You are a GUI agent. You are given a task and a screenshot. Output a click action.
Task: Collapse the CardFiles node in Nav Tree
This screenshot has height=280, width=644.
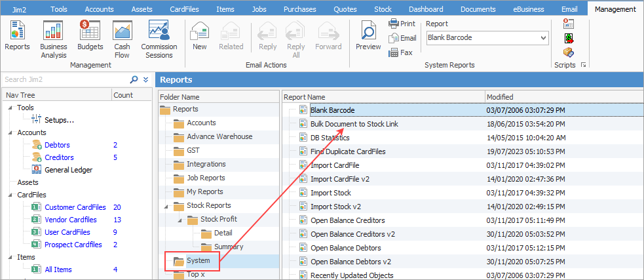click(10, 195)
